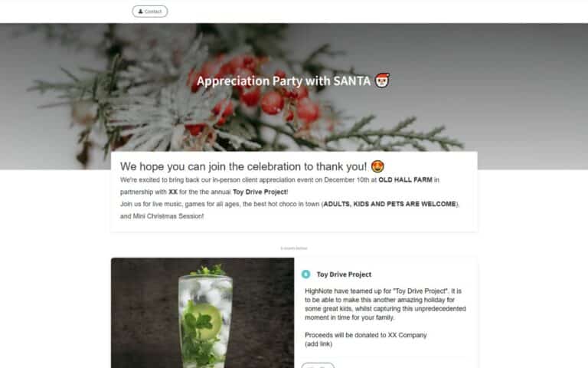This screenshot has height=368, width=588.
Task: Click the partially visible button below the card text
Action: pyautogui.click(x=318, y=366)
